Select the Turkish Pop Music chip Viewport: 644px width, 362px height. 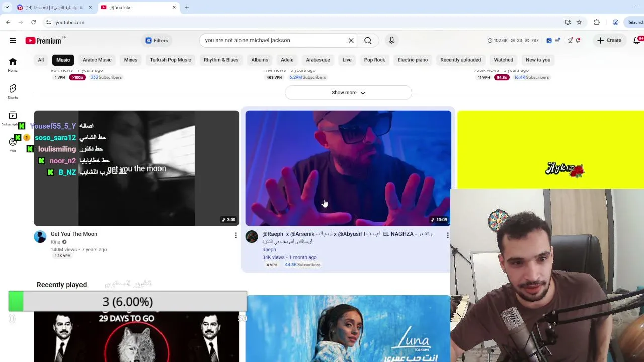(x=171, y=60)
